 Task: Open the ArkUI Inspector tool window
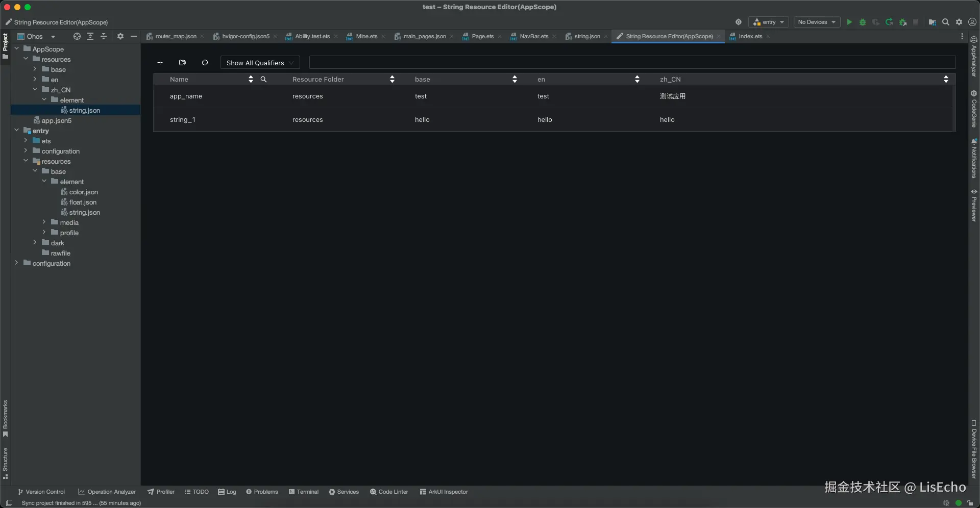coord(444,492)
